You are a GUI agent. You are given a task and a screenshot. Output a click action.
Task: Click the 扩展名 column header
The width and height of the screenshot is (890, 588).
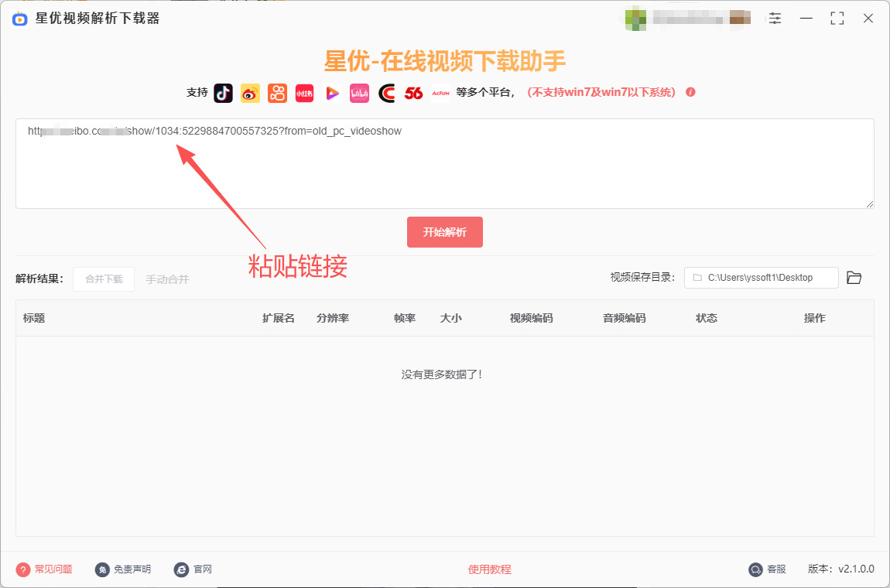(x=279, y=319)
